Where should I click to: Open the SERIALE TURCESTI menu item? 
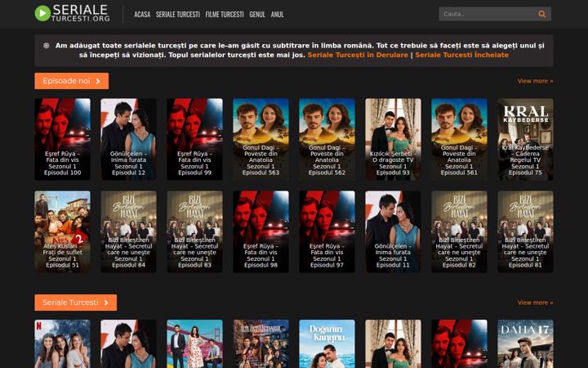tap(178, 14)
